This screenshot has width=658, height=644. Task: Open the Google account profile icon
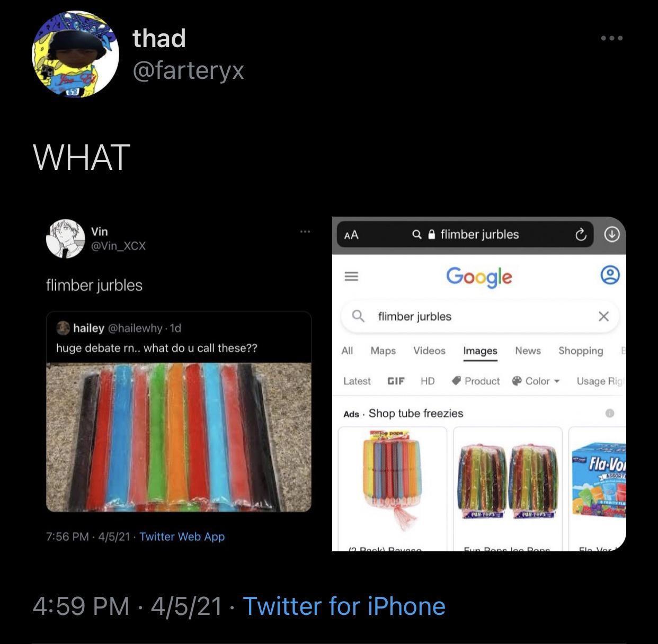610,275
